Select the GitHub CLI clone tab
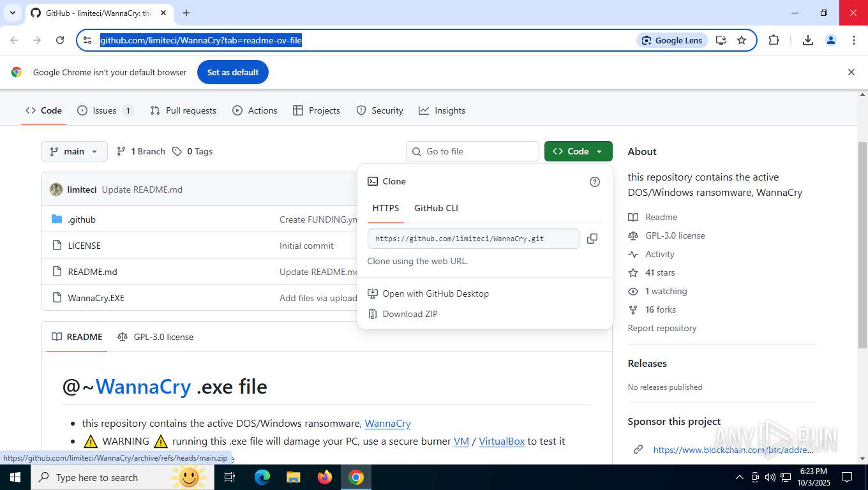Screen dimensions: 868x490 [x=436, y=208]
